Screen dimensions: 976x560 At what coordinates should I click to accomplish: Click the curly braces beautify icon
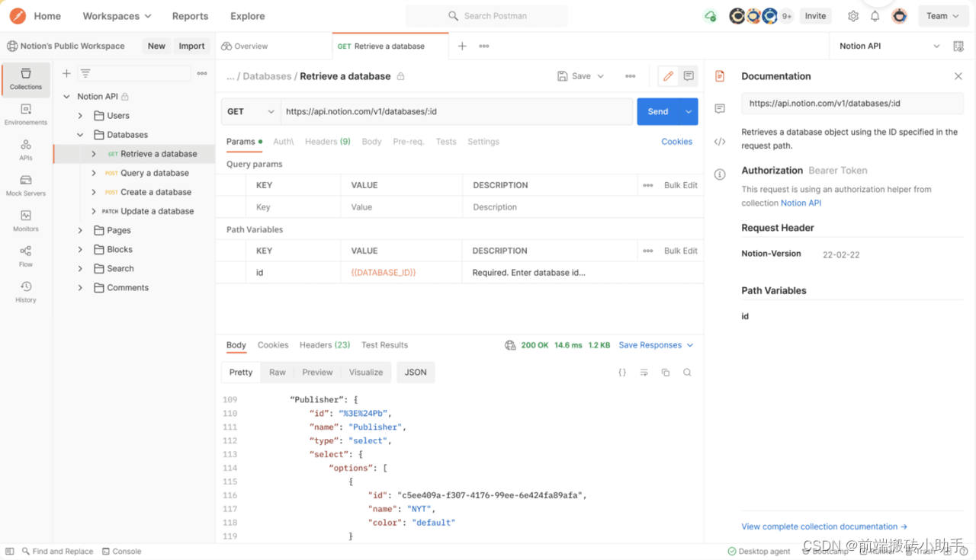622,373
